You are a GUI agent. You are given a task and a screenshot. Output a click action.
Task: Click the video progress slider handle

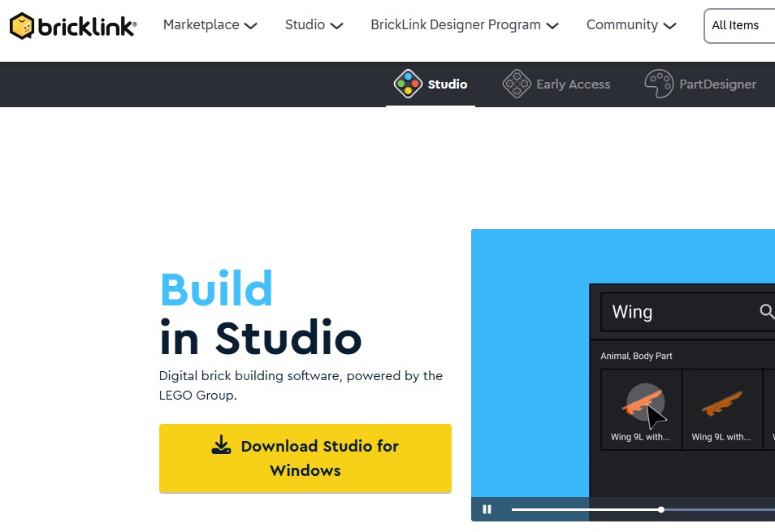coord(660,509)
